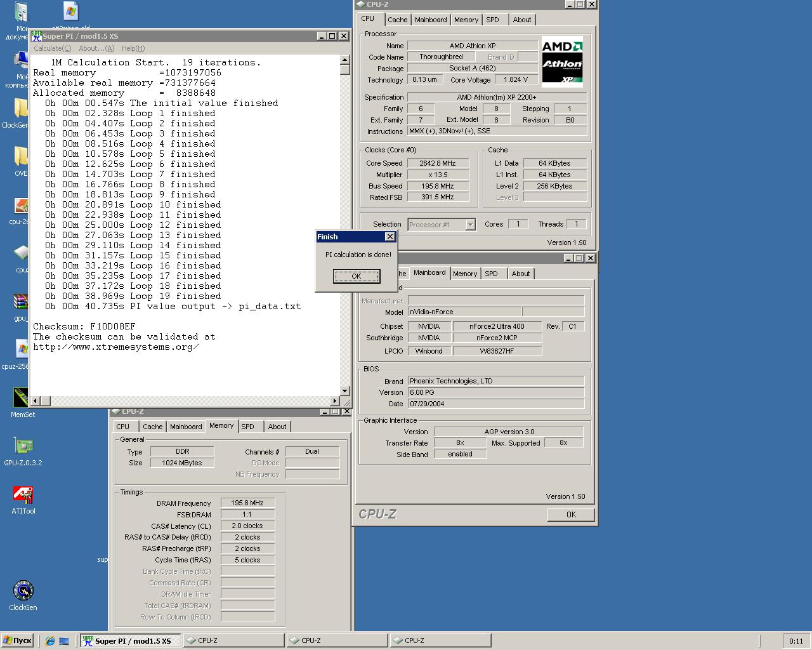Select Mainboard tab in the Memory CPU-Z window
The width and height of the screenshot is (812, 650).
[x=186, y=427]
